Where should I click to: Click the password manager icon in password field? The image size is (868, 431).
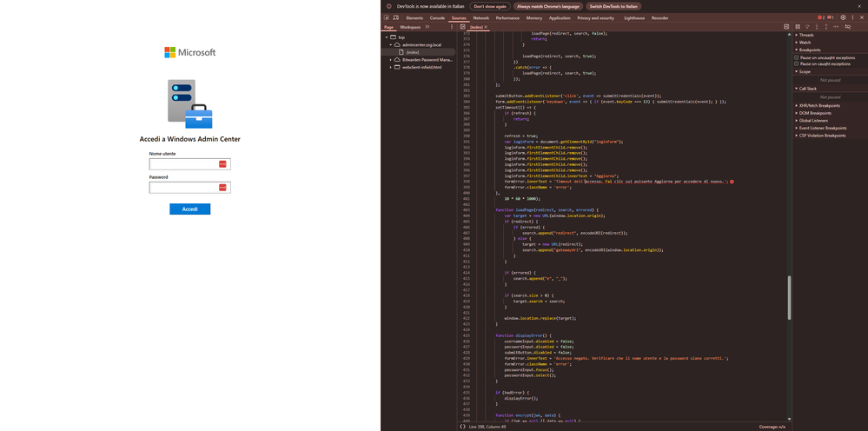(222, 188)
